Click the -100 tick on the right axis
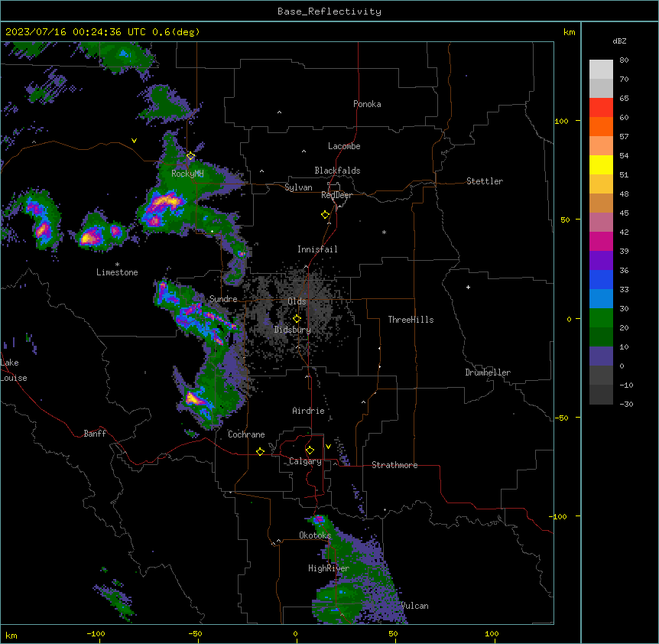This screenshot has height=644, width=659. coord(559,516)
